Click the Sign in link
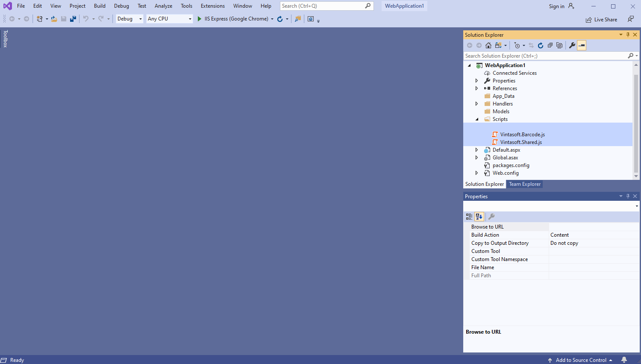This screenshot has width=641, height=364. [x=556, y=6]
